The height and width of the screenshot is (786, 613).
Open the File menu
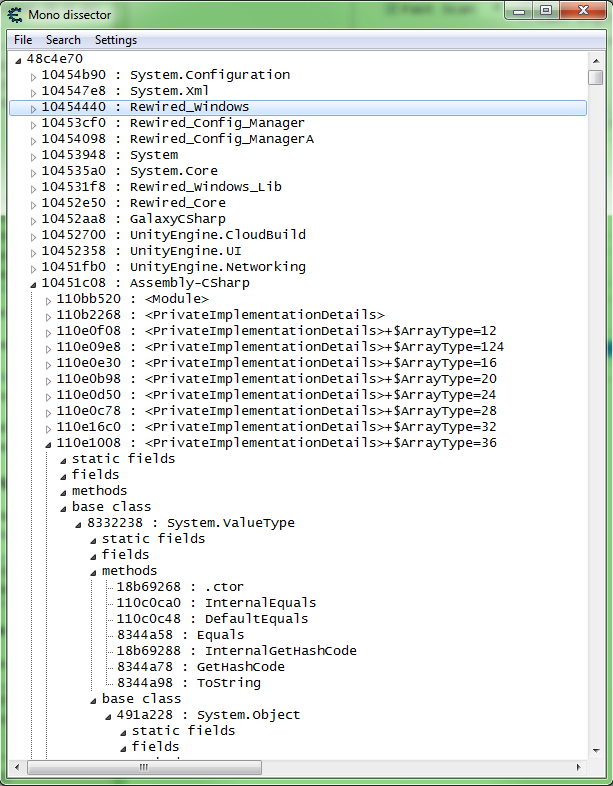point(23,40)
